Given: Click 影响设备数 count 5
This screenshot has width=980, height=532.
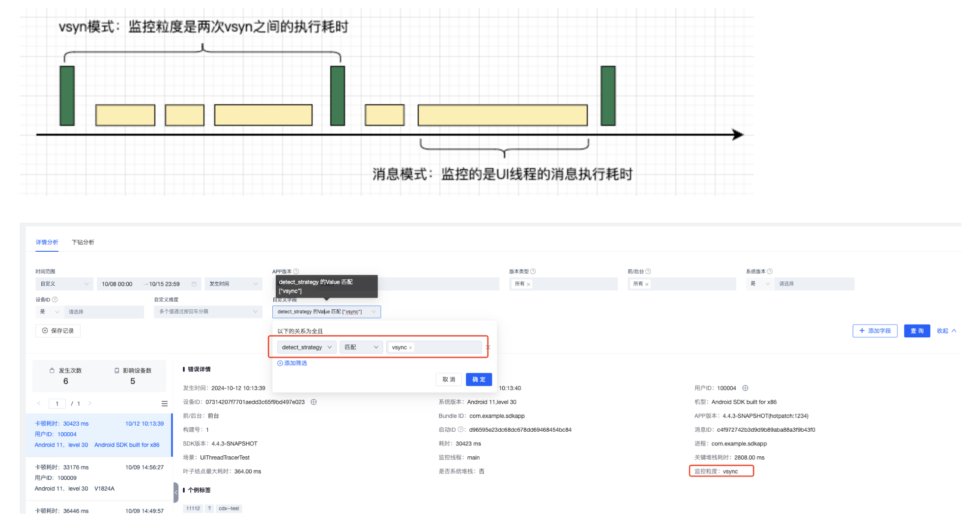Looking at the screenshot, I should pyautogui.click(x=133, y=382).
